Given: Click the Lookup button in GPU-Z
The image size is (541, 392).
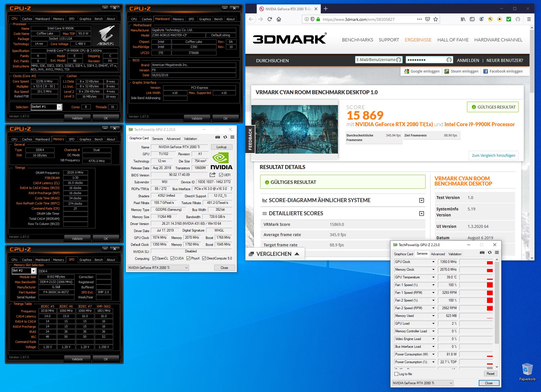Looking at the screenshot, I should [221, 147].
